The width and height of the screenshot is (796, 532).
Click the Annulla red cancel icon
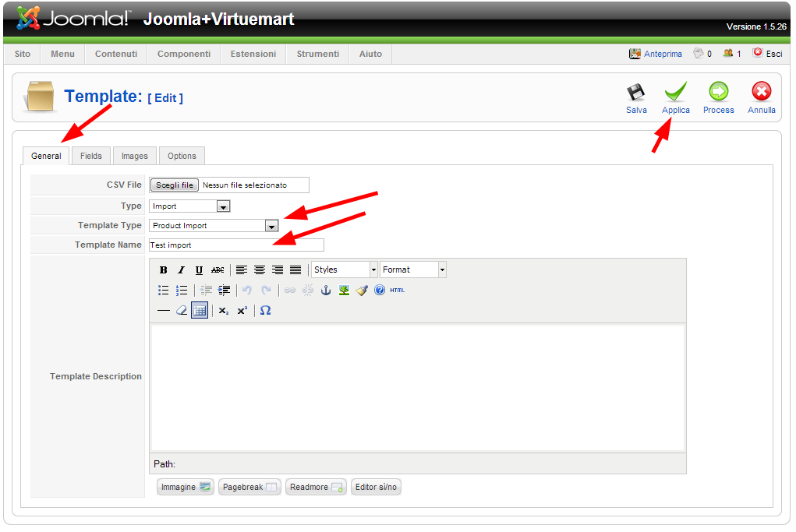click(x=761, y=92)
